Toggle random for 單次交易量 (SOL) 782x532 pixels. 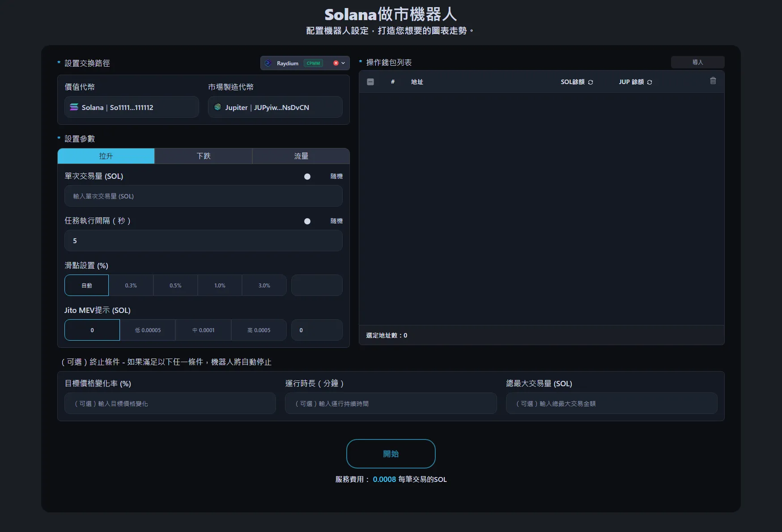click(x=307, y=177)
